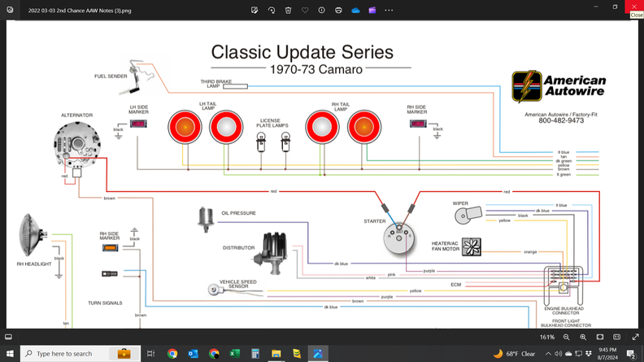This screenshot has height=362, width=644.
Task: Toggle the filmstrip at bottom left
Action: point(9,337)
